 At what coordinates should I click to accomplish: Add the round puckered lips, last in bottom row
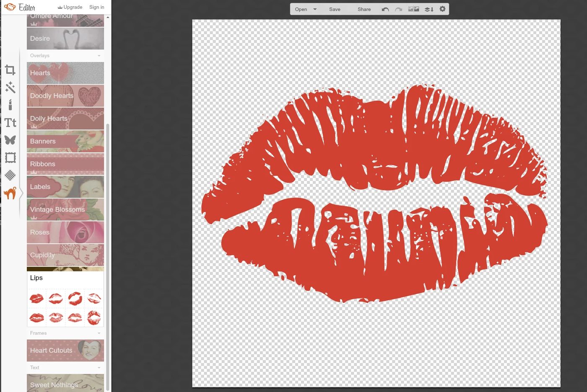(x=94, y=317)
